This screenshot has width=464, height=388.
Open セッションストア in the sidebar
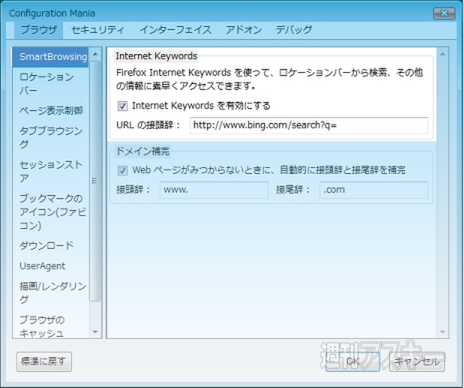(x=50, y=171)
